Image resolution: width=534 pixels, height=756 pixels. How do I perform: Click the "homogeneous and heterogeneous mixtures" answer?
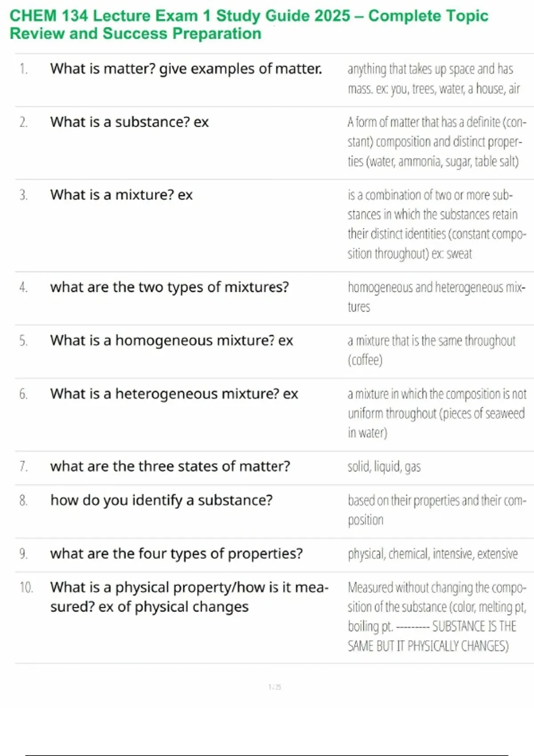436,297
